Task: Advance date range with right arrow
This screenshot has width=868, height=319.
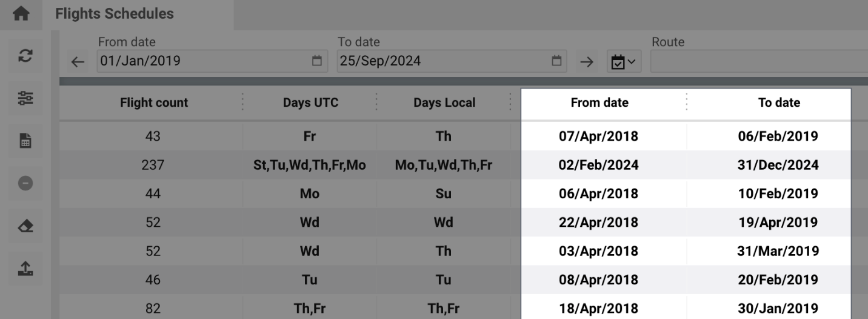Action: [586, 61]
